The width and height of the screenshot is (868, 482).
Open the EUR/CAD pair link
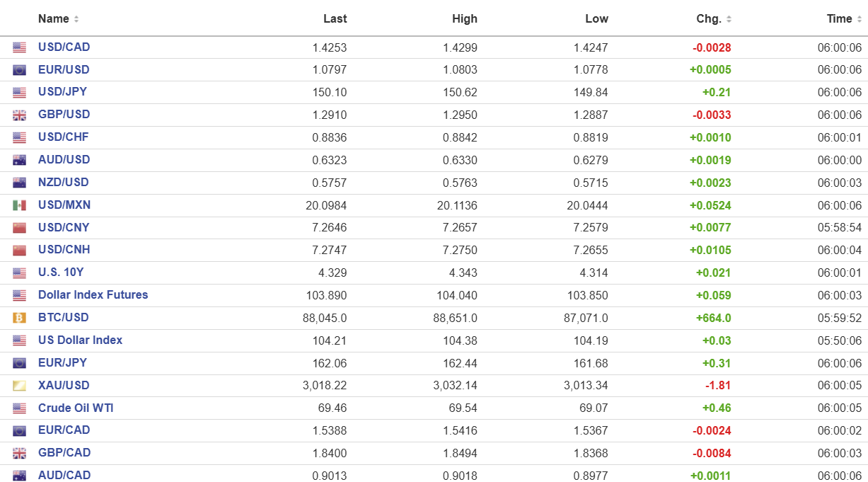(64, 430)
